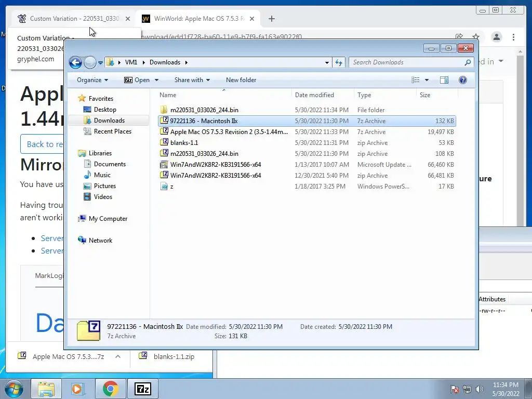Bookmark this page with the star icon
Viewport: 532px width, 399px height.
coord(476,37)
